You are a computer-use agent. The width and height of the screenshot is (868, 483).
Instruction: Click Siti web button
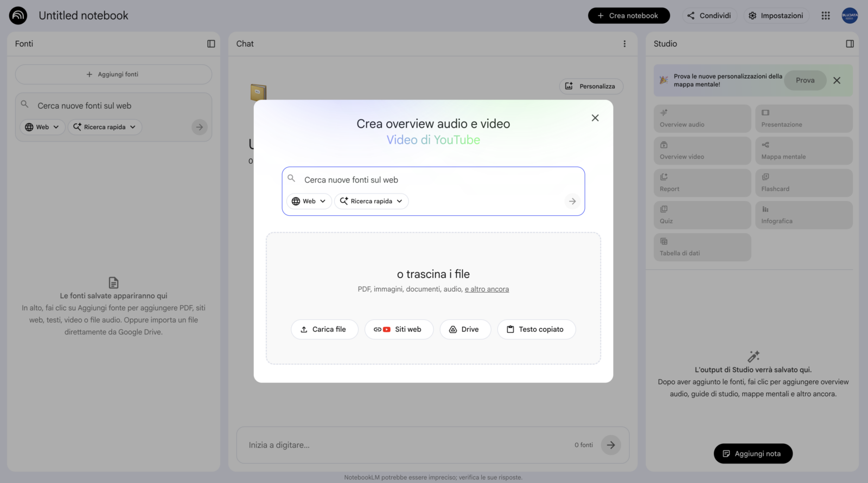[x=399, y=329]
